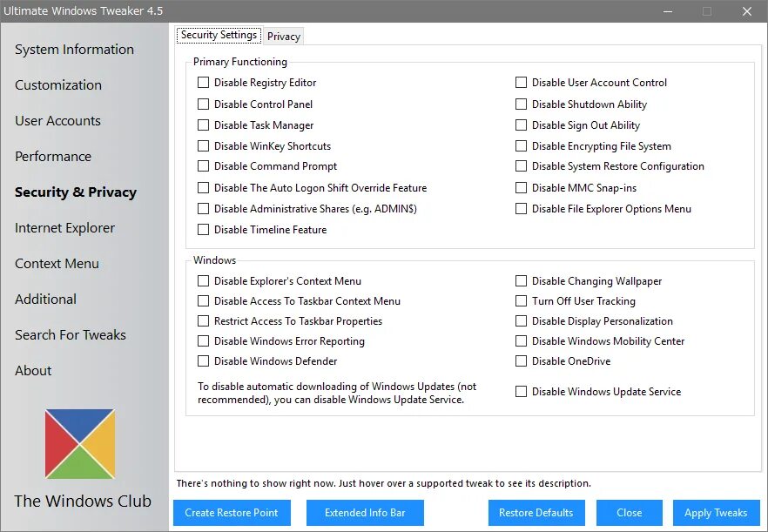The height and width of the screenshot is (532, 768).
Task: Tick Restrict Access To Taskbar Properties
Action: point(203,321)
